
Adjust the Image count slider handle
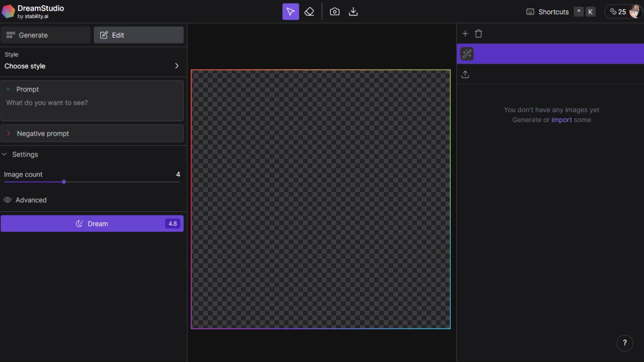(64, 182)
